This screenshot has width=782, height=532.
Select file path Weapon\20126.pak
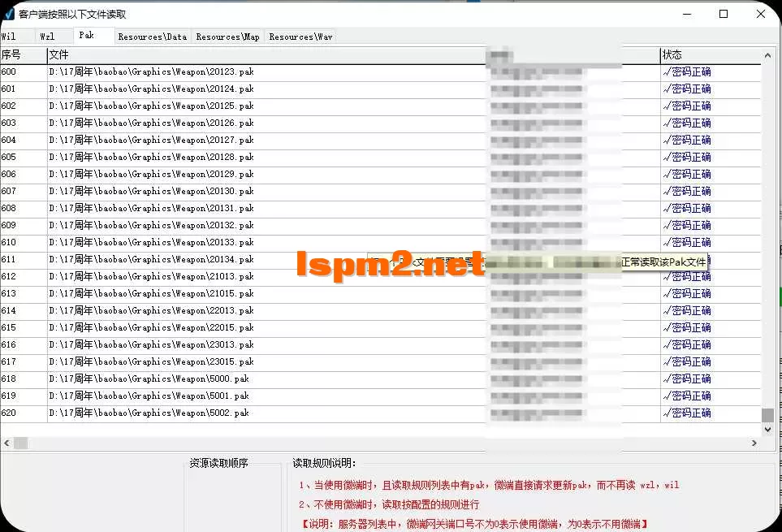coord(152,123)
